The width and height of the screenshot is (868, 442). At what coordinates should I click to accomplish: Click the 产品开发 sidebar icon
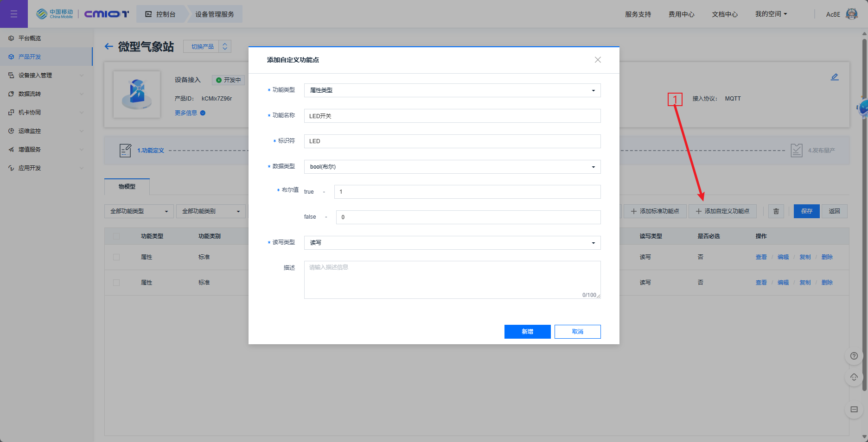point(11,57)
